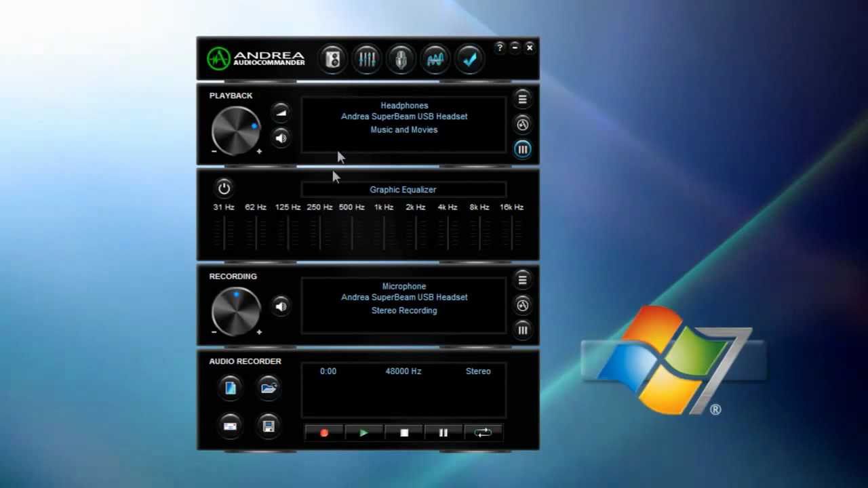Adjust the 500 Hz equalizer slider

[x=351, y=233]
